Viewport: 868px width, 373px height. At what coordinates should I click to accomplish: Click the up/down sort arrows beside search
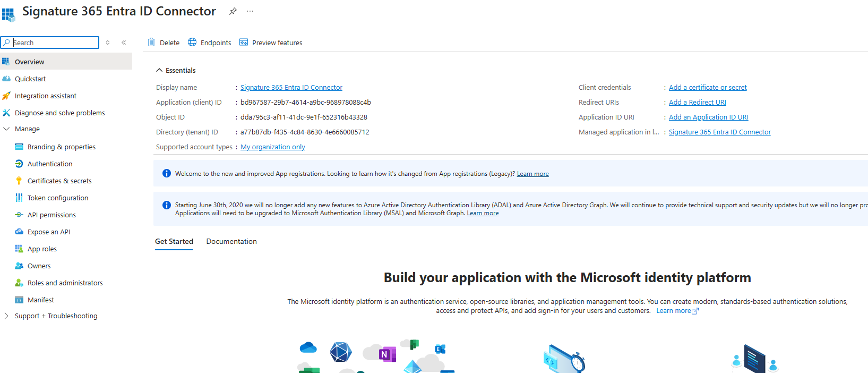108,43
